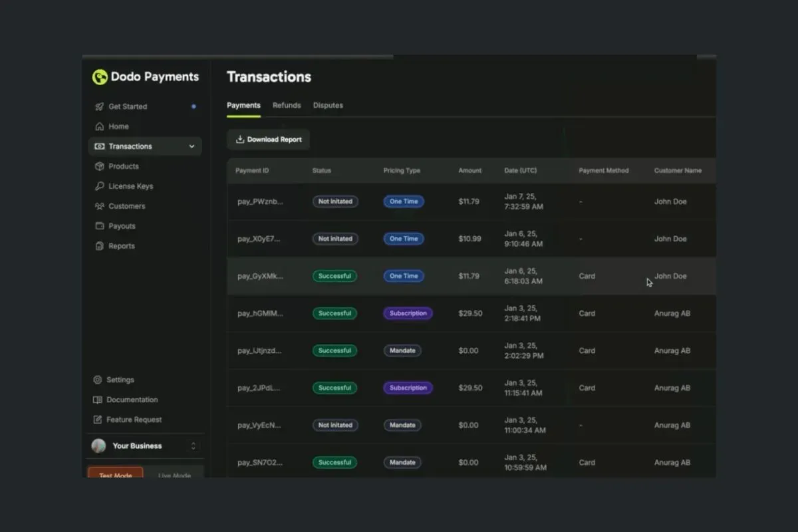Switch to Live Mode

tap(174, 474)
